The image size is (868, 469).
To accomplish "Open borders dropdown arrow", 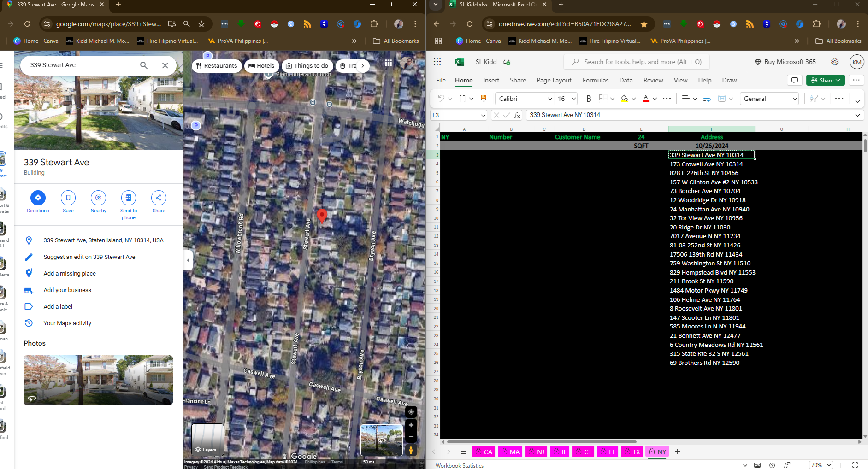I will pos(612,99).
